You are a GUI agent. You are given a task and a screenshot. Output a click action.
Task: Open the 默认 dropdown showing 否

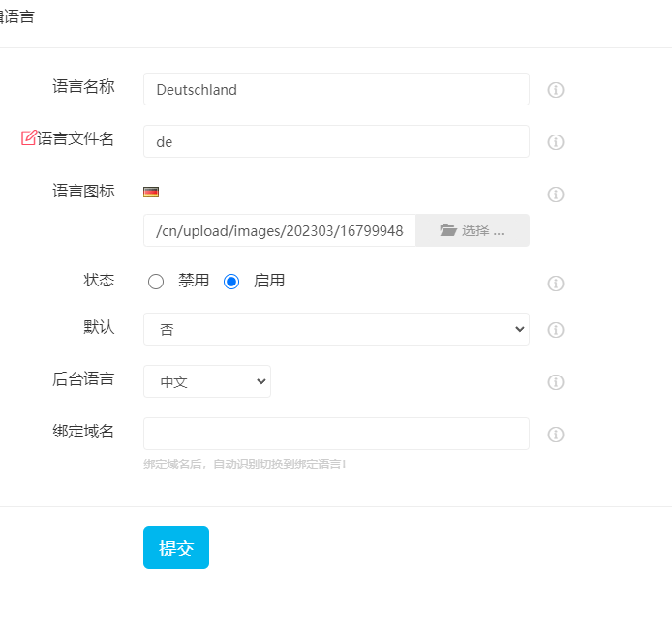(x=336, y=329)
